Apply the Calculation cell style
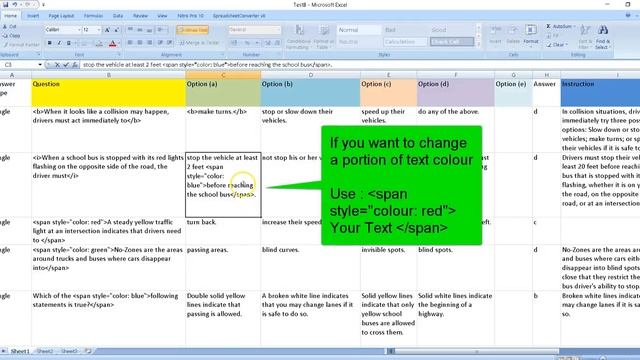640x360 pixels. [x=404, y=42]
